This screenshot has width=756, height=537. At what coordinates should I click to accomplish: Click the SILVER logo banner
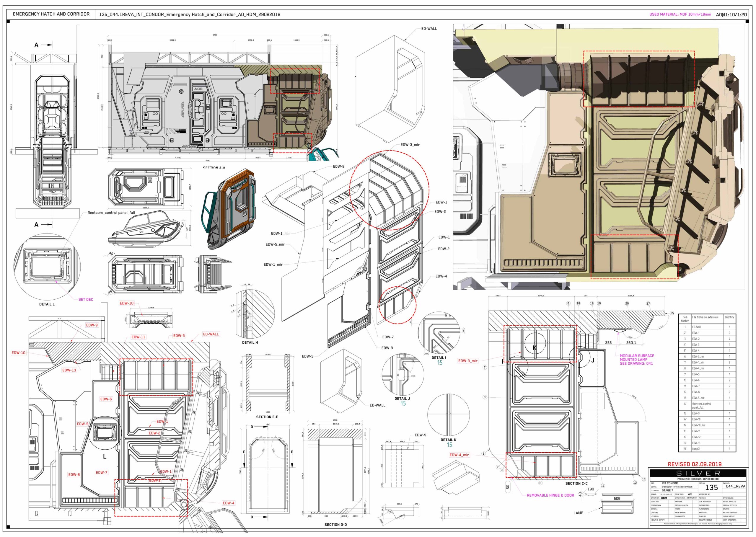[698, 473]
